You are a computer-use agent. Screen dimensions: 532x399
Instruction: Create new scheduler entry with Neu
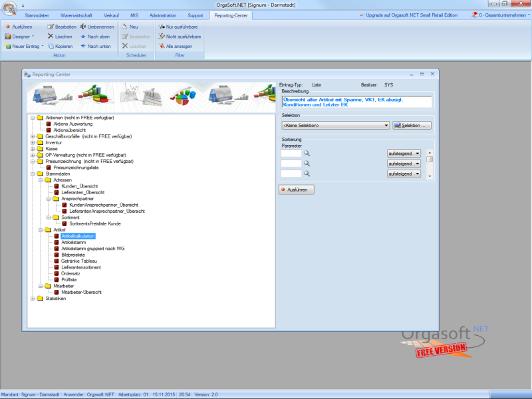124,27
